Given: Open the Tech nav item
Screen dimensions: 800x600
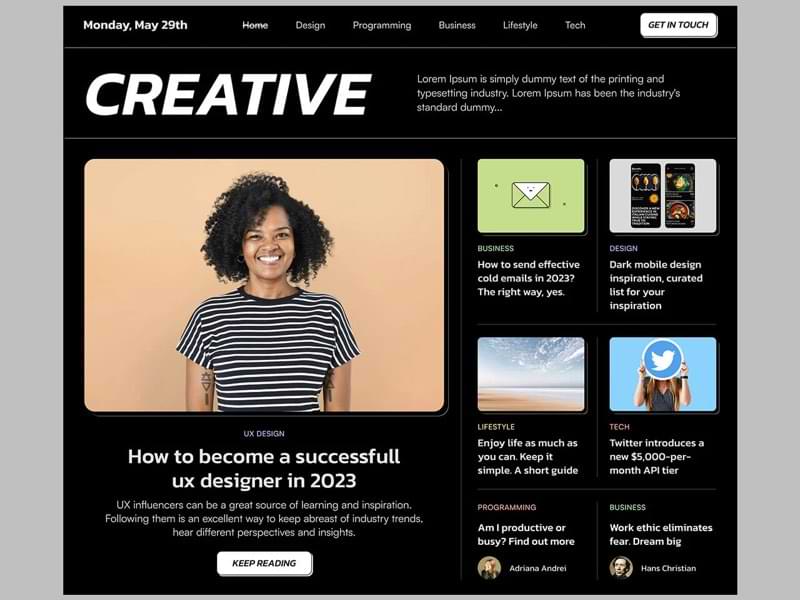Looking at the screenshot, I should [x=575, y=25].
